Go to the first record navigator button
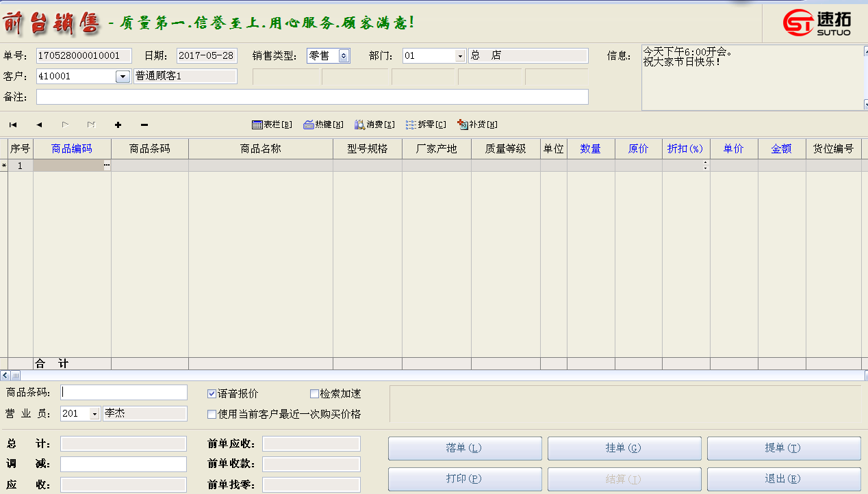The image size is (868, 494). 13,125
